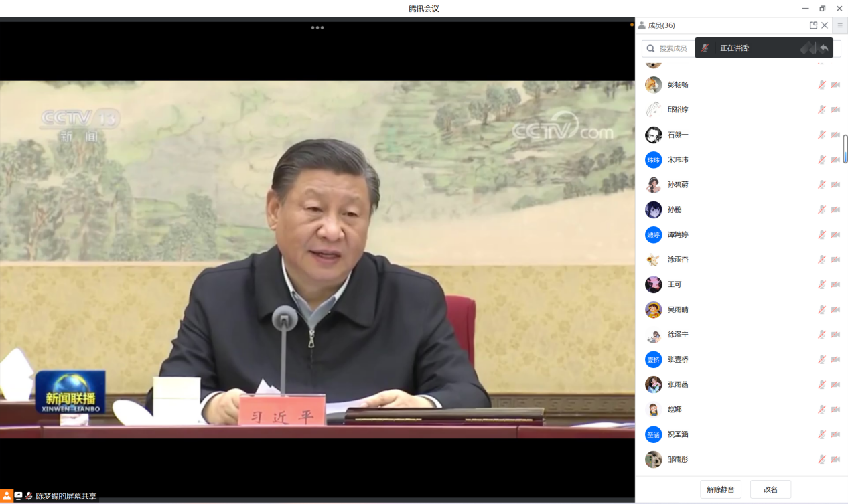This screenshot has height=504, width=848.
Task: Select member 谭婵婷 in the list
Action: [678, 235]
